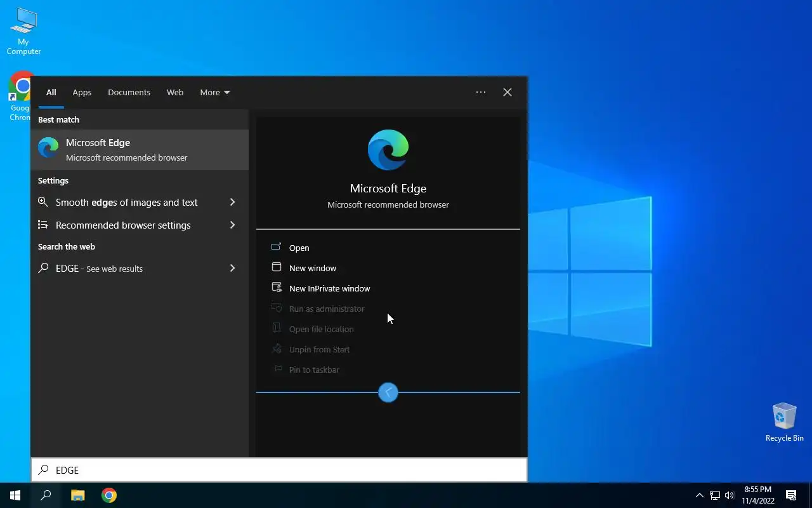Launch Chrome from taskbar
The width and height of the screenshot is (812, 508).
(109, 495)
